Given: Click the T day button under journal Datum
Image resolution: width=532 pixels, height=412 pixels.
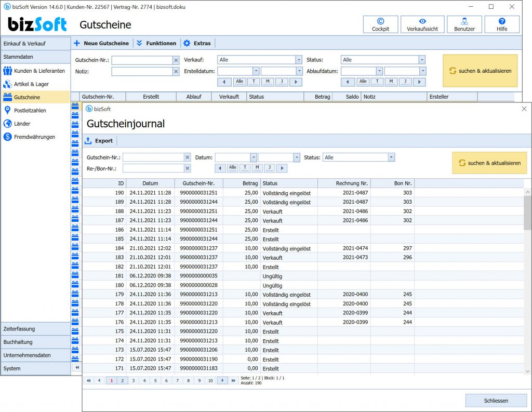Looking at the screenshot, I should [x=245, y=168].
